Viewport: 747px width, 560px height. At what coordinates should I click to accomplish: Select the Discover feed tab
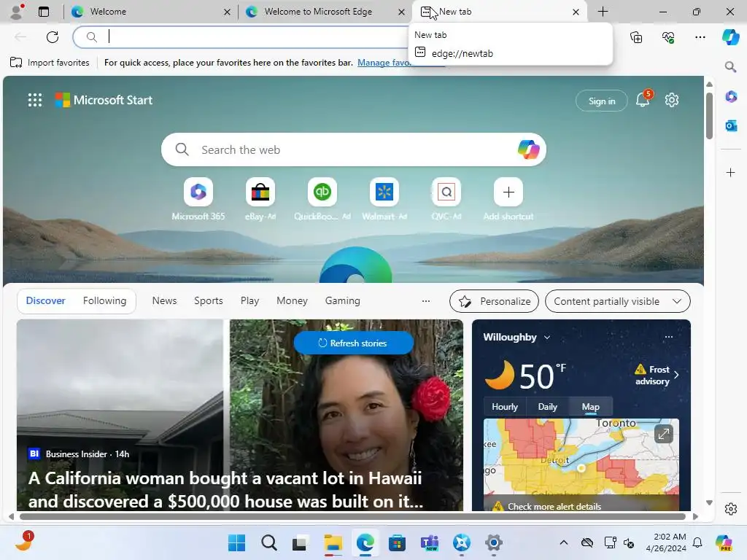pyautogui.click(x=45, y=301)
